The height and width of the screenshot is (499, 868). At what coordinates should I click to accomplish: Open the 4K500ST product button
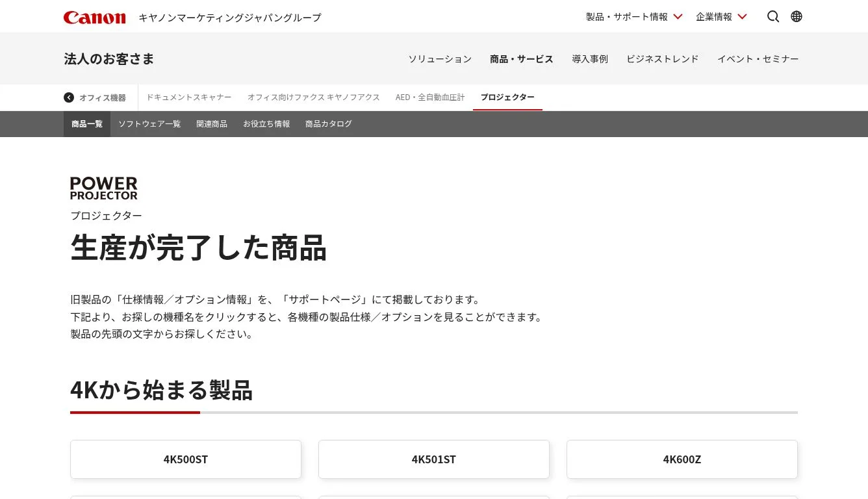click(x=186, y=459)
